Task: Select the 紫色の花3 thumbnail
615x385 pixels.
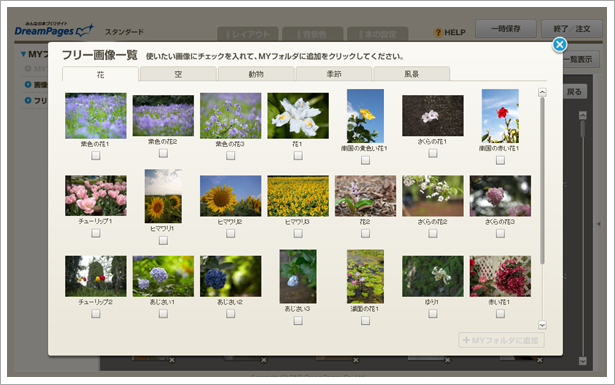Action: (x=231, y=116)
